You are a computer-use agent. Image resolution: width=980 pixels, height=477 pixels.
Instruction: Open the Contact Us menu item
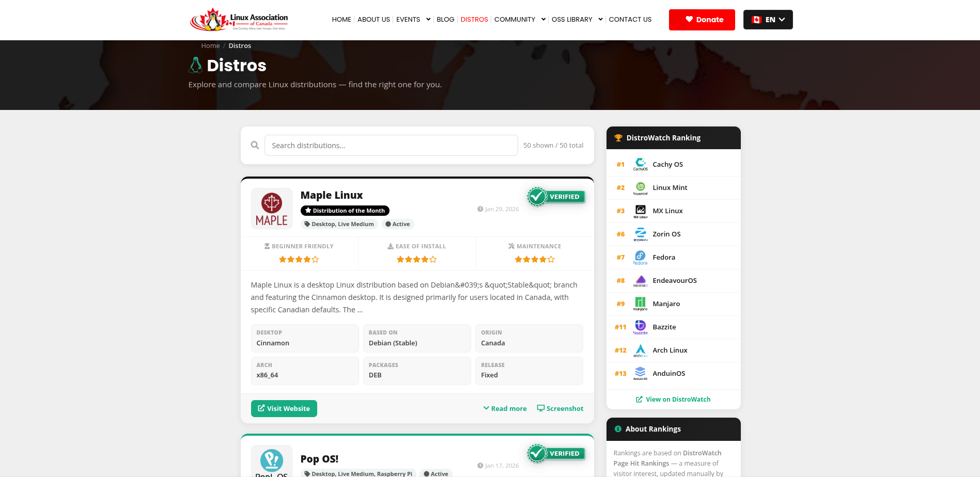pyautogui.click(x=630, y=20)
